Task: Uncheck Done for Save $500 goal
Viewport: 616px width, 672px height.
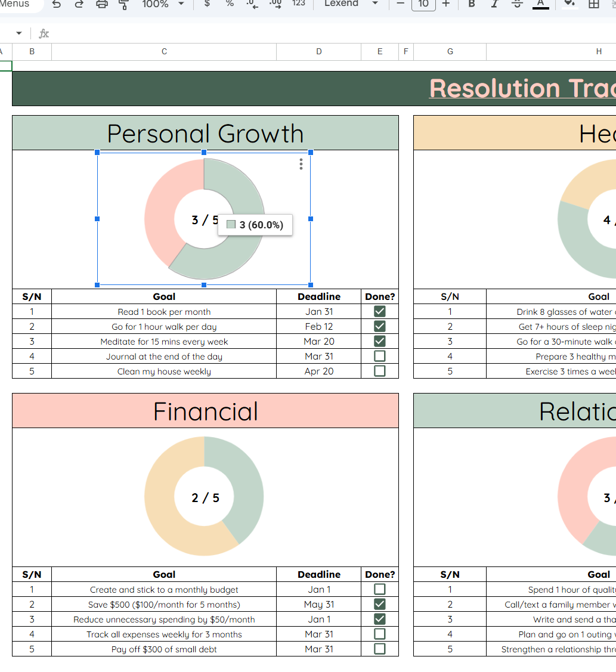Action: (x=380, y=604)
